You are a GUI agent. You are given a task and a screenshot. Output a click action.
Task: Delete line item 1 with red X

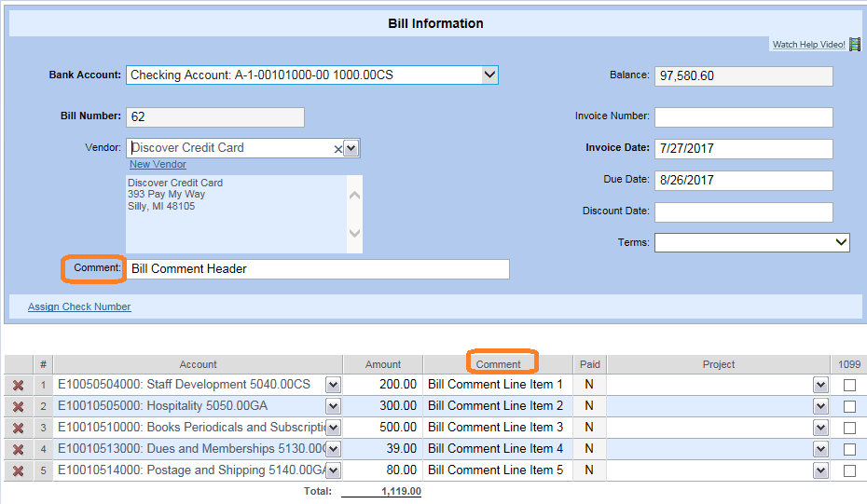pos(18,385)
